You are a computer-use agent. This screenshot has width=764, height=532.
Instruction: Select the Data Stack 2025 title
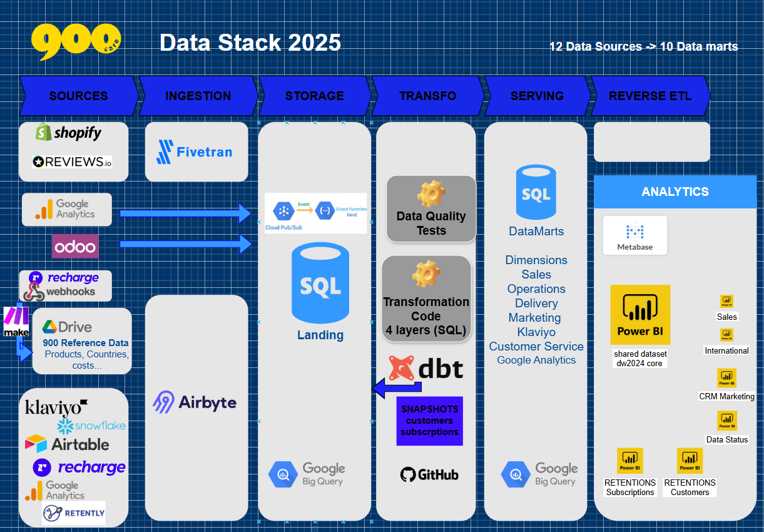[250, 43]
